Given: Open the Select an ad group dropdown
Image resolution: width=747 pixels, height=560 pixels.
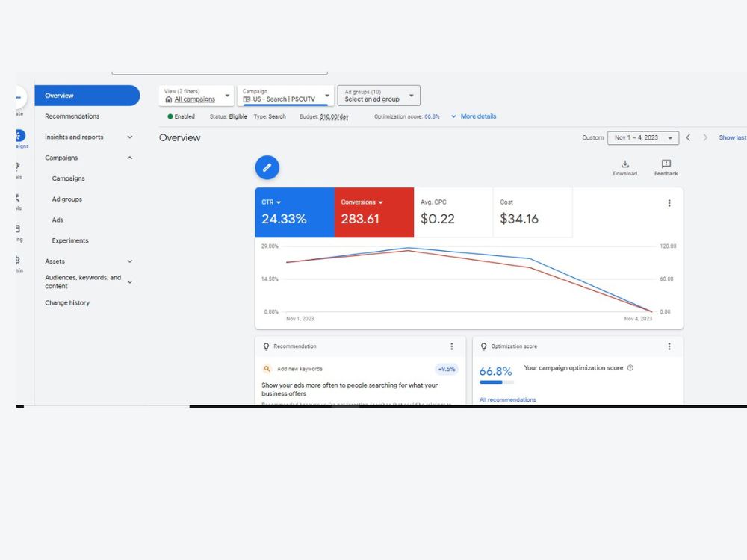Looking at the screenshot, I should pyautogui.click(x=379, y=96).
